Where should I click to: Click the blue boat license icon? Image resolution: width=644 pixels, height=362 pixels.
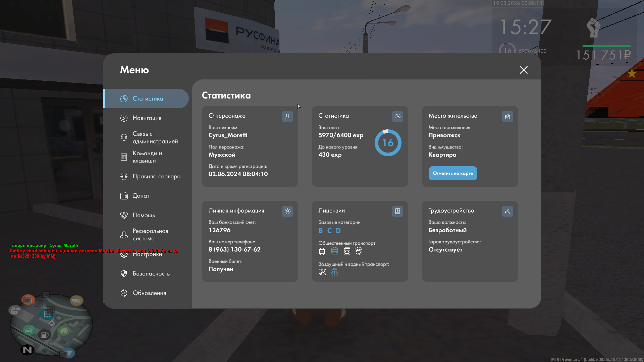point(334,272)
